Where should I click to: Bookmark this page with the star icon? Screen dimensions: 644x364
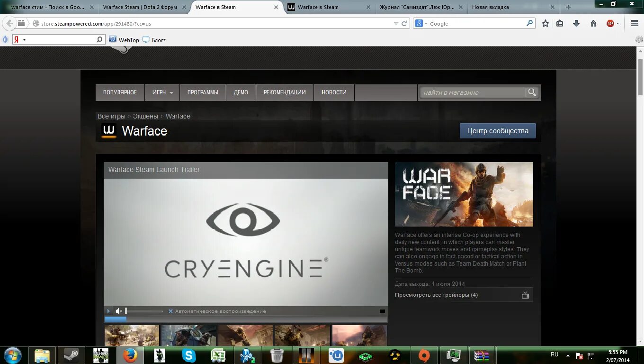click(x=546, y=23)
